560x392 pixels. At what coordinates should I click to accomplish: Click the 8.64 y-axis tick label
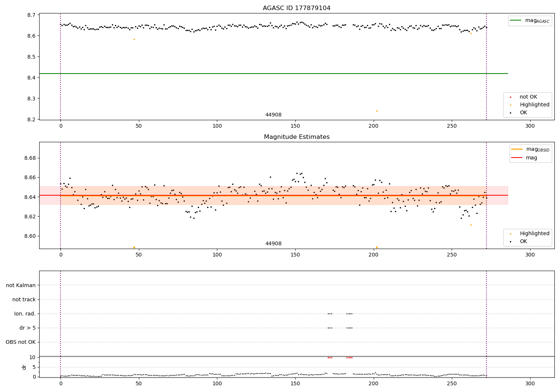pos(30,197)
